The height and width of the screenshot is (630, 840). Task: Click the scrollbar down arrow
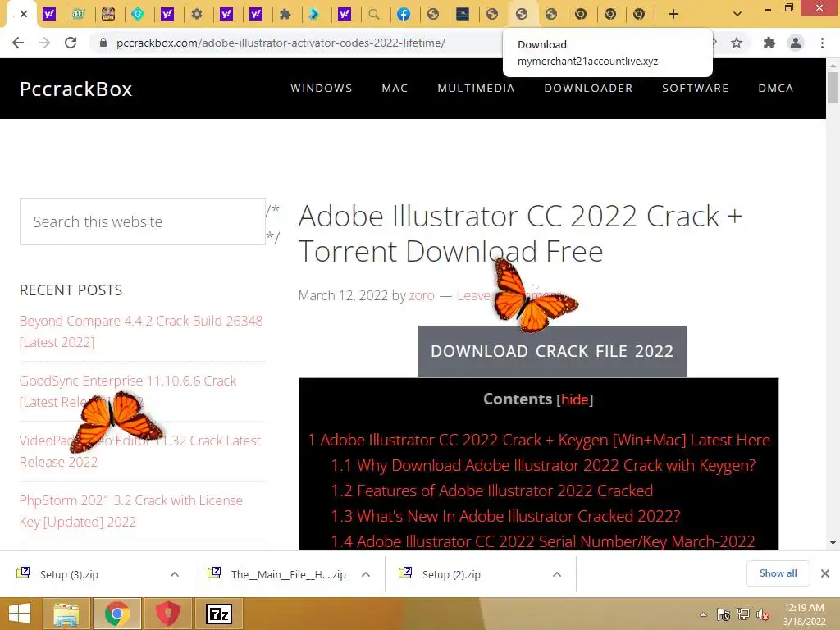[x=833, y=543]
